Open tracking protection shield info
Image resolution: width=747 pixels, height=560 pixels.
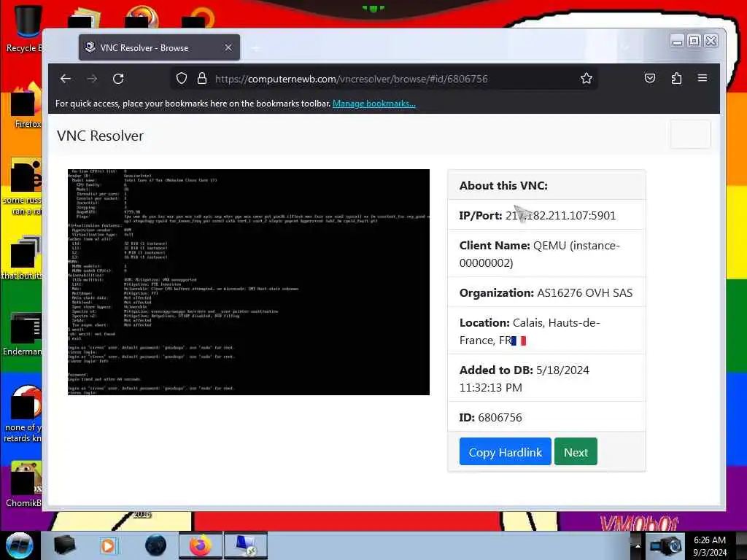[x=182, y=79]
